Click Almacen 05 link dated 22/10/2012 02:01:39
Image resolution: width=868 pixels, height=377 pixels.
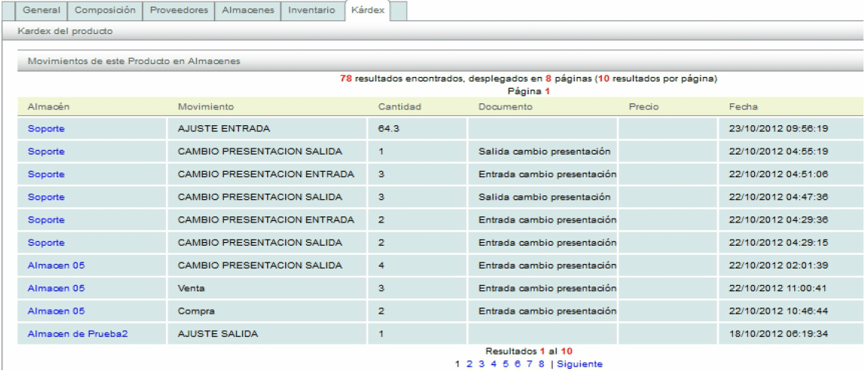click(x=56, y=265)
